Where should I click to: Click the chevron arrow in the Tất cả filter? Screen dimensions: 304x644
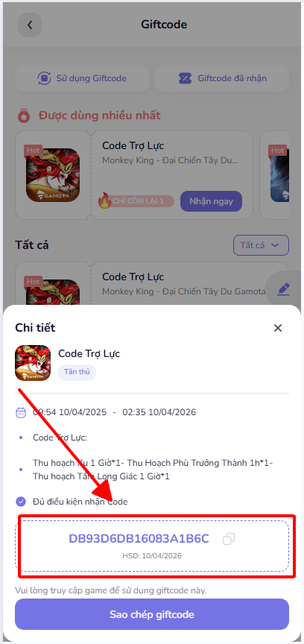pyautogui.click(x=275, y=245)
